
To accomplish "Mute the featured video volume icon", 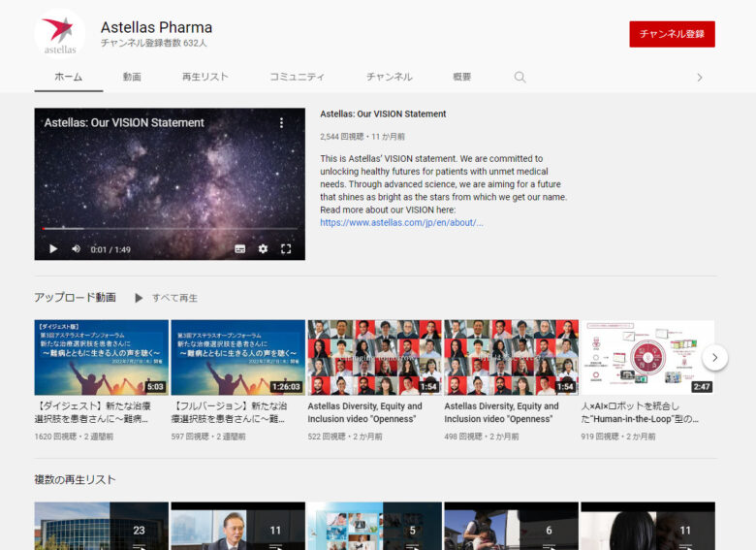I will pyautogui.click(x=77, y=249).
